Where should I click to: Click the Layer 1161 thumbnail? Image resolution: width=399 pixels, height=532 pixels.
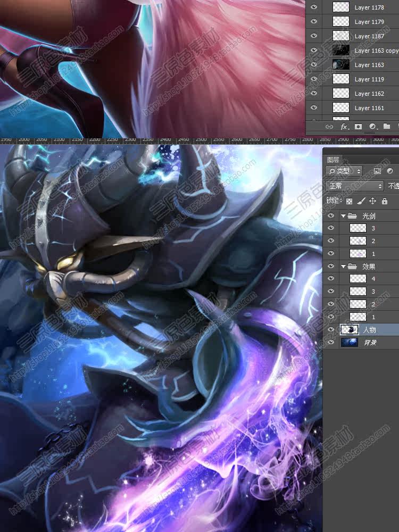(x=340, y=107)
